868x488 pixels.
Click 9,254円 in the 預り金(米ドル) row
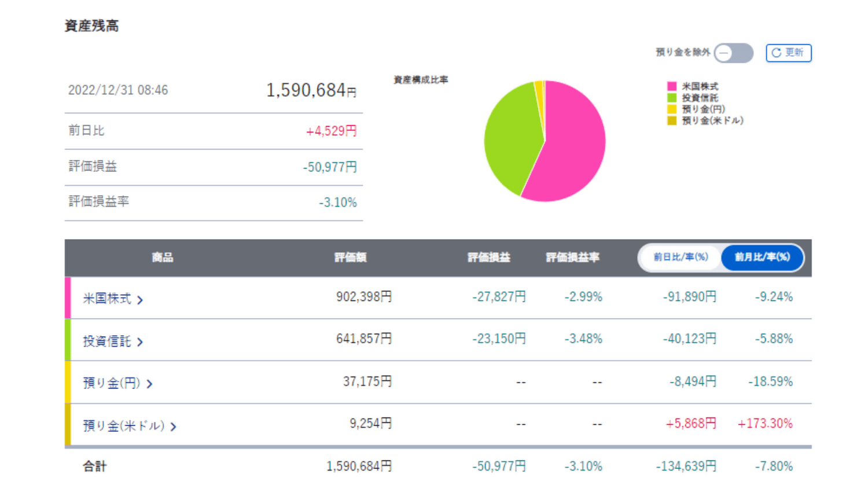point(371,423)
